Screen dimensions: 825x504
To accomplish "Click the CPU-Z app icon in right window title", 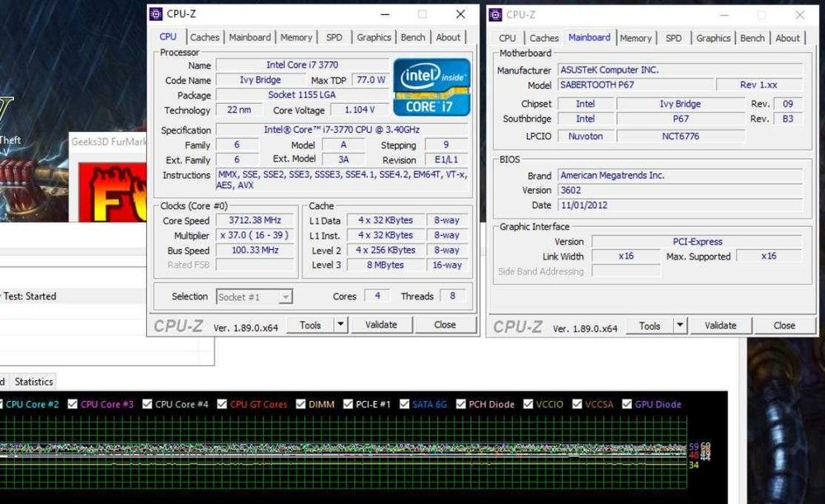I will click(496, 15).
